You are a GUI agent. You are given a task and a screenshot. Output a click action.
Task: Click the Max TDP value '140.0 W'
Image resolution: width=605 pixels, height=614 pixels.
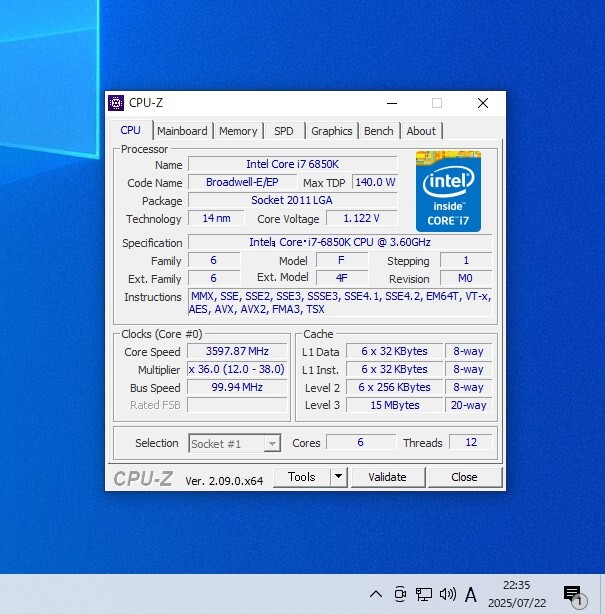pyautogui.click(x=375, y=182)
